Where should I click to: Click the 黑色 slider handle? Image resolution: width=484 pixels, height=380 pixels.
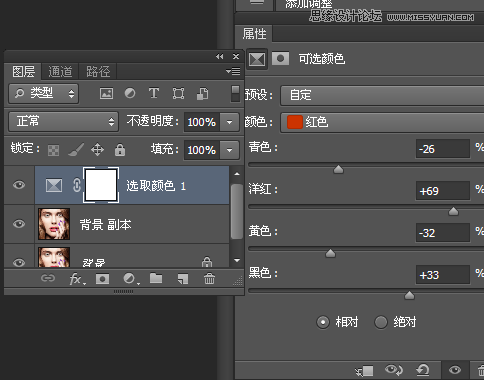tap(409, 295)
